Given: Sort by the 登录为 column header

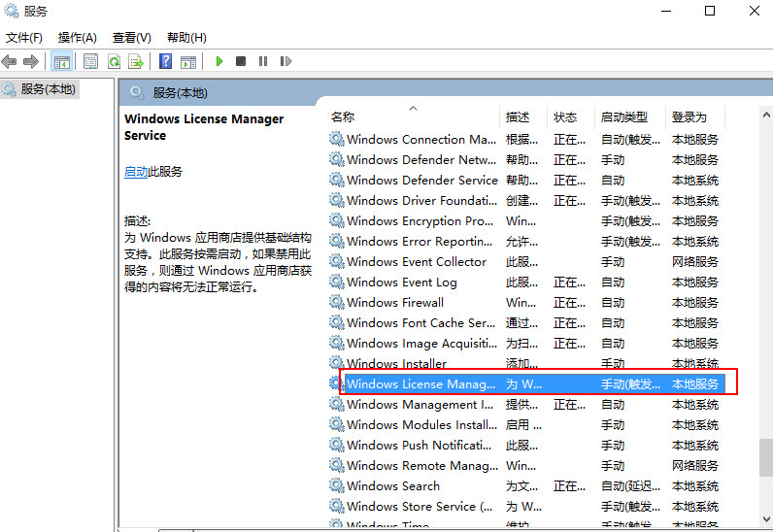Looking at the screenshot, I should click(x=695, y=116).
